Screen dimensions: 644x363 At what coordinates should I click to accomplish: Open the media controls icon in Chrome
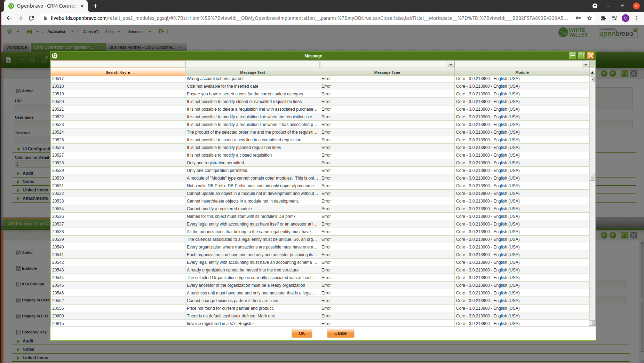coord(614,18)
